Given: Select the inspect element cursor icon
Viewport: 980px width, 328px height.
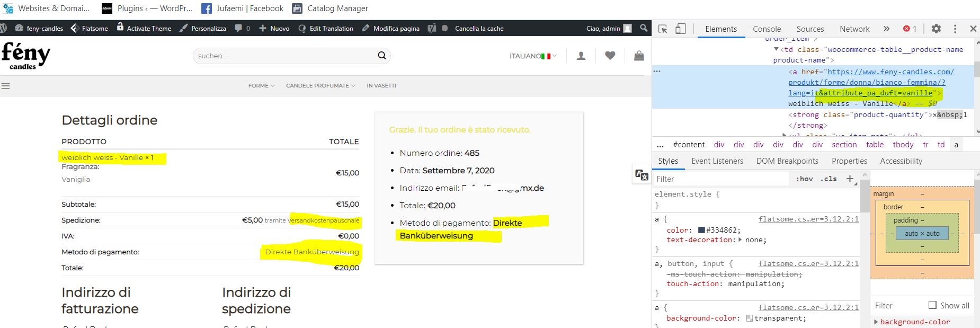Looking at the screenshot, I should click(663, 29).
